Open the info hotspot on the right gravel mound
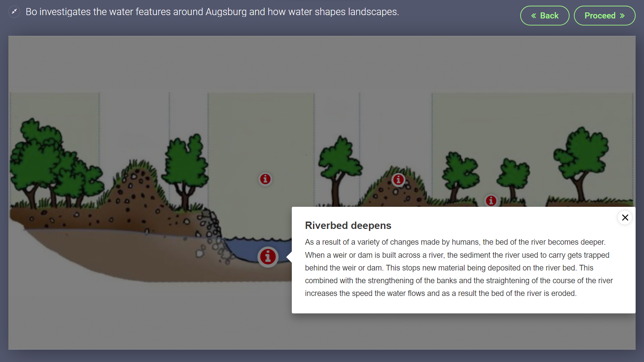Screen dimensions: 644x362 (x=398, y=180)
